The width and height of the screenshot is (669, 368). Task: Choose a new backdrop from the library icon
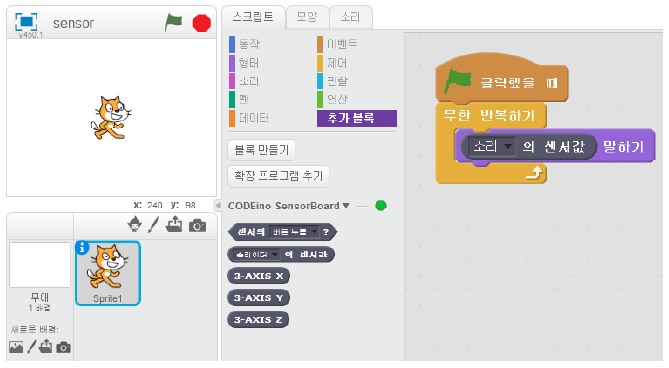point(16,347)
